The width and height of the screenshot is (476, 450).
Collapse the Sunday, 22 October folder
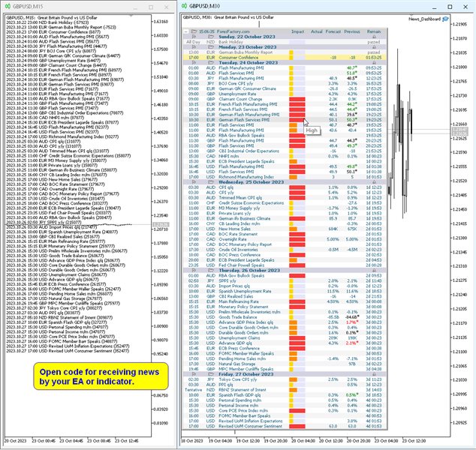click(x=211, y=37)
